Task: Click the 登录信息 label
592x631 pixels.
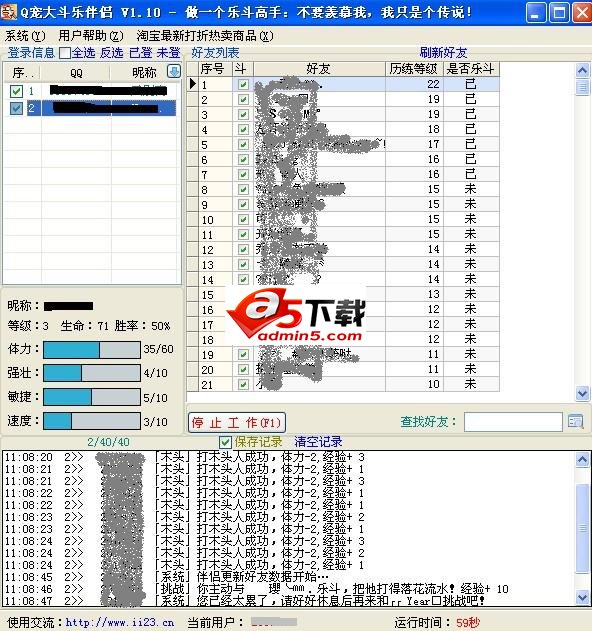Action: (31, 53)
